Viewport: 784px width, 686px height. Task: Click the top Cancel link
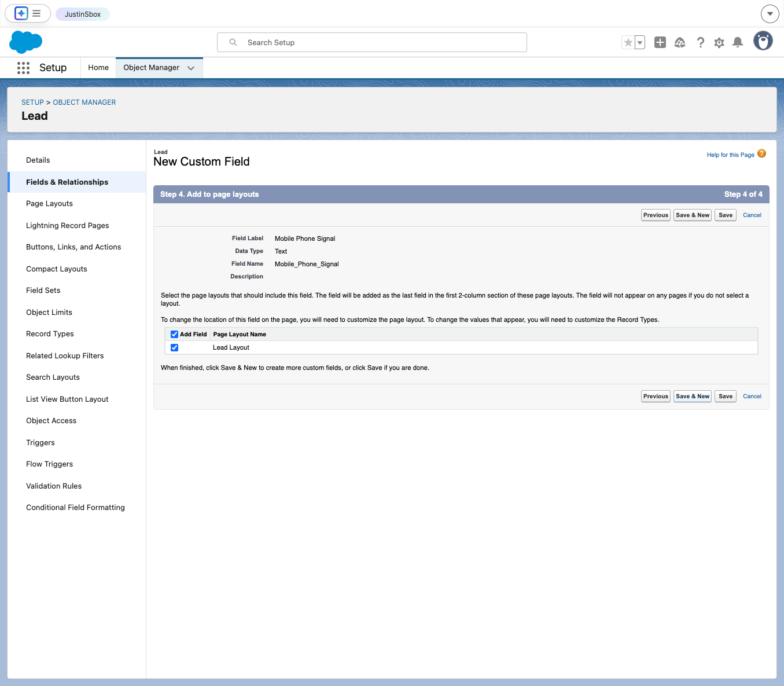[x=752, y=215]
